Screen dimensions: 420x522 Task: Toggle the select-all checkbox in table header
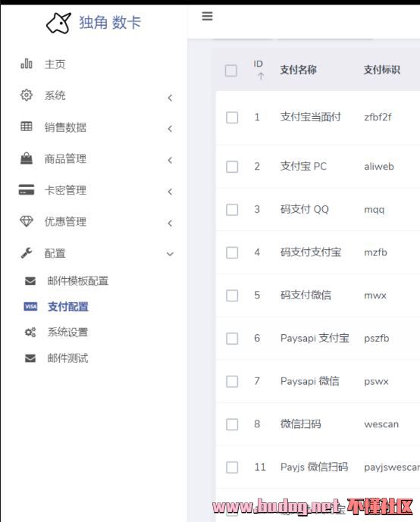point(230,70)
